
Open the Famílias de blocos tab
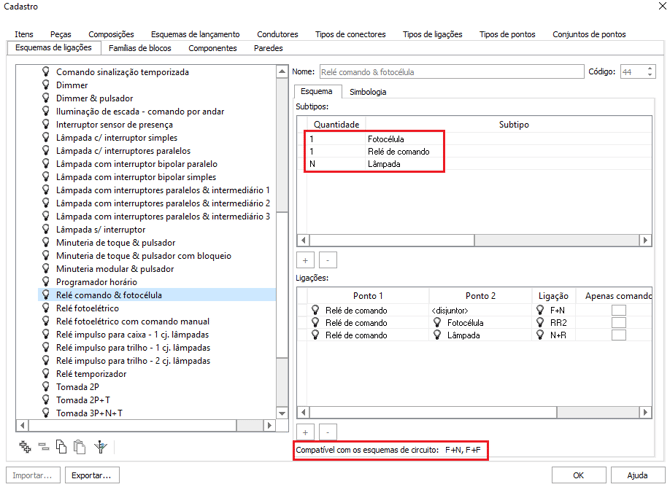pos(139,48)
